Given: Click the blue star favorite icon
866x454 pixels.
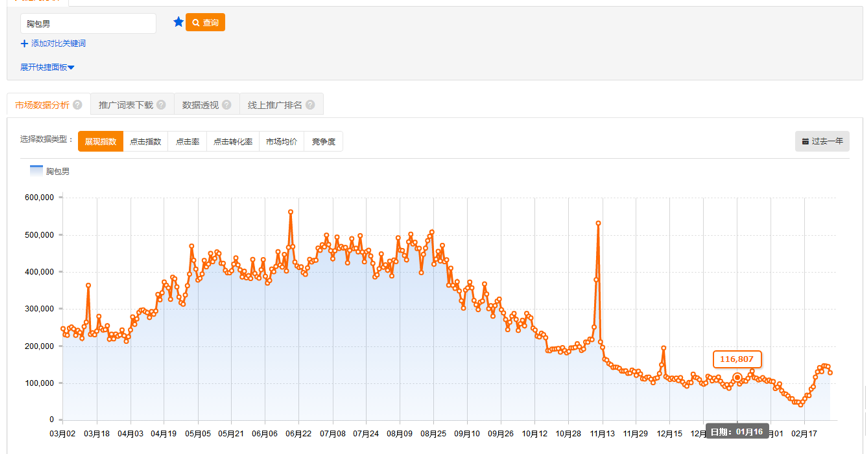Looking at the screenshot, I should 178,22.
